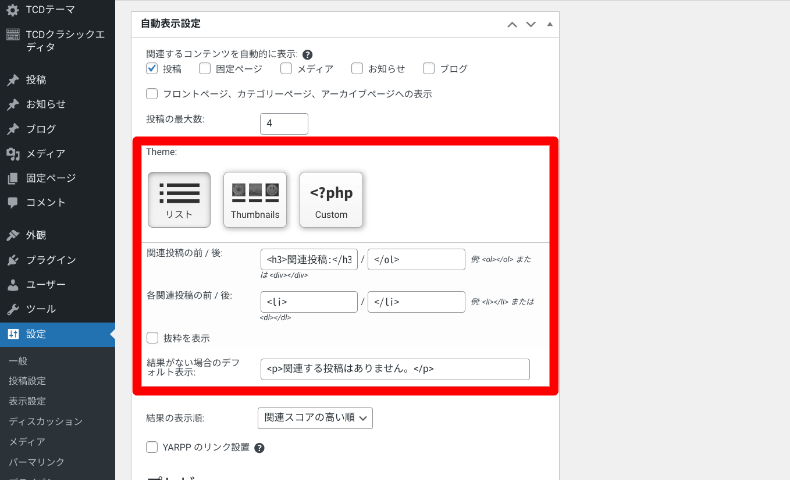Go to お知らせ in sidebar
Image resolution: width=790 pixels, height=480 pixels.
46,104
